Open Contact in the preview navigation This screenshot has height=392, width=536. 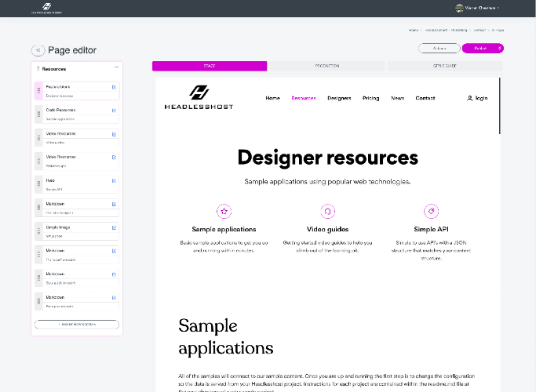click(x=425, y=98)
